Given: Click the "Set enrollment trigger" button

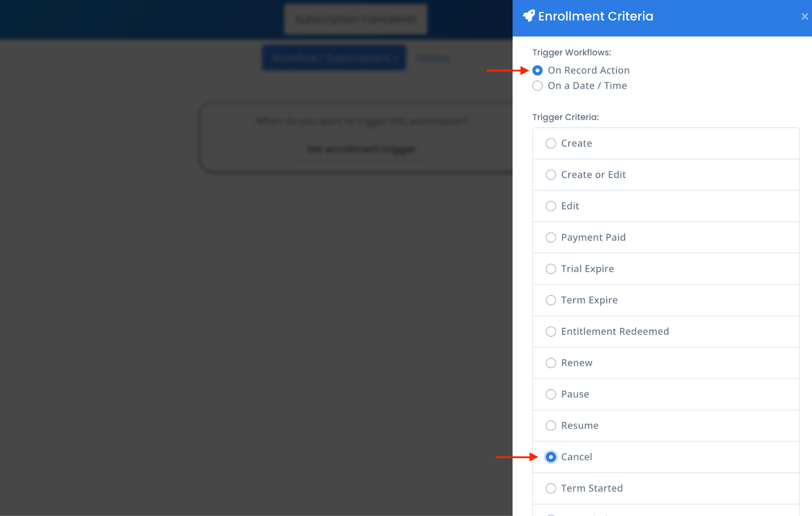Looking at the screenshot, I should point(361,149).
